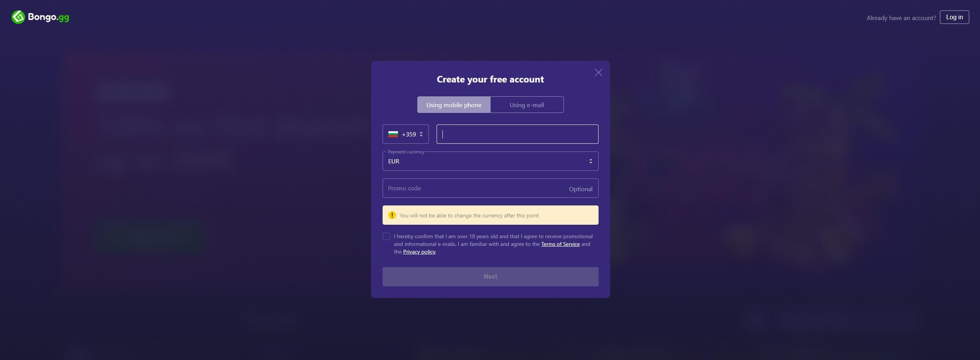Image resolution: width=980 pixels, height=360 pixels.
Task: Open the +359 country code selector
Action: click(x=405, y=134)
